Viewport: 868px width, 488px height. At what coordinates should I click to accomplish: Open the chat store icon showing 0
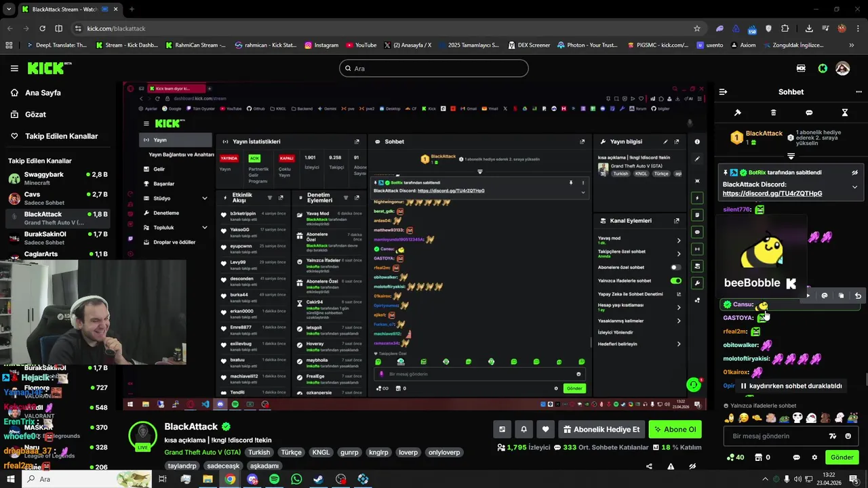[x=762, y=457]
